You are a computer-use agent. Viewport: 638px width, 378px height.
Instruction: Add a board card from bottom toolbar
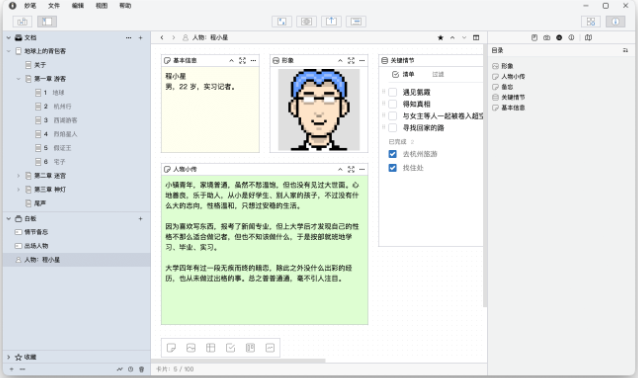click(x=250, y=348)
